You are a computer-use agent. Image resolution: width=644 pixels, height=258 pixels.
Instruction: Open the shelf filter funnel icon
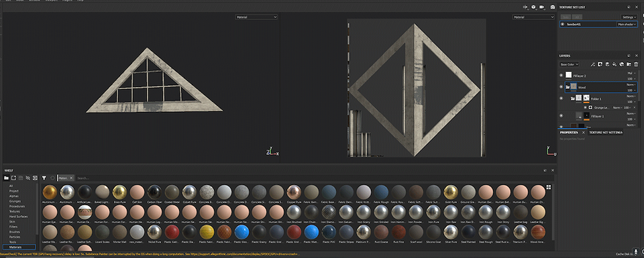click(x=44, y=178)
